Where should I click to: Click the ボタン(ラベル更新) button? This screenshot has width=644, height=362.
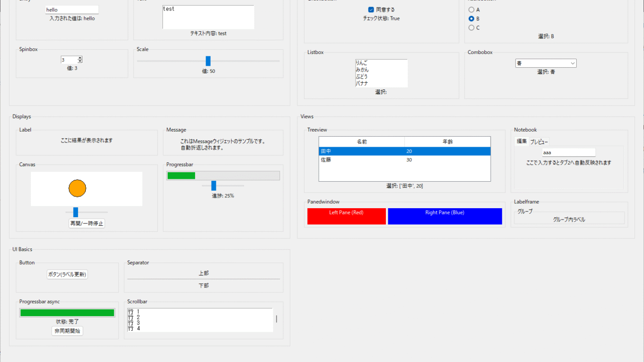67,274
